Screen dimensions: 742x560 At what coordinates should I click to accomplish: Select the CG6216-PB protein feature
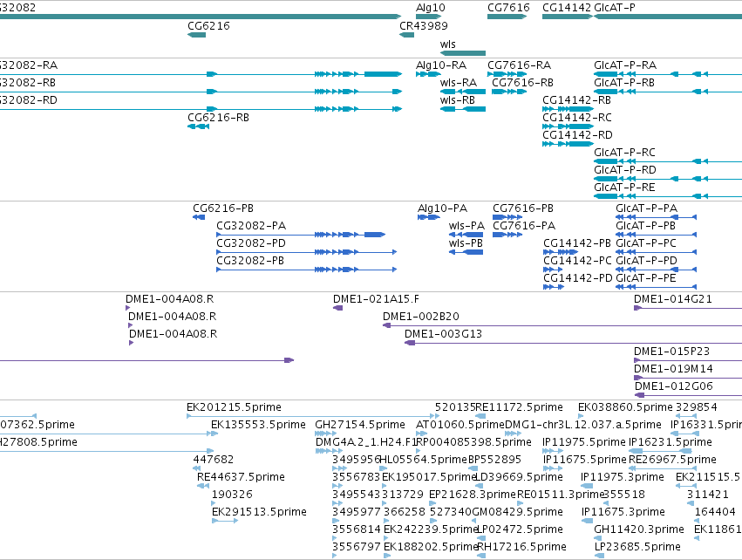[x=199, y=217]
